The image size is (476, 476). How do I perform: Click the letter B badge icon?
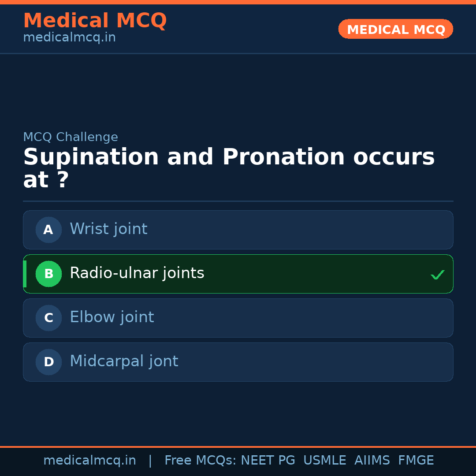(48, 274)
